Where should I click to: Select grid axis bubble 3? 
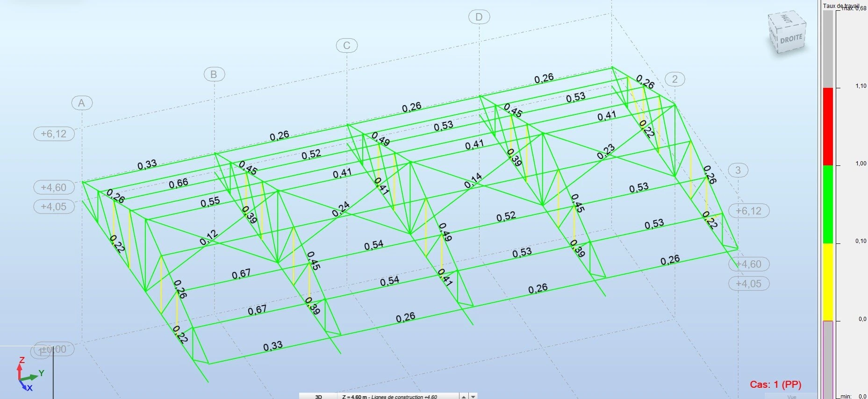(x=738, y=170)
